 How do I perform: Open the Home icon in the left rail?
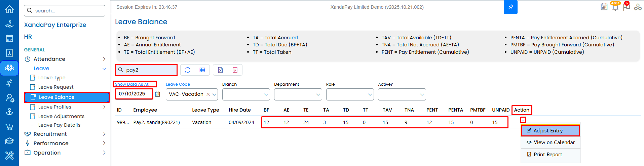(9, 9)
